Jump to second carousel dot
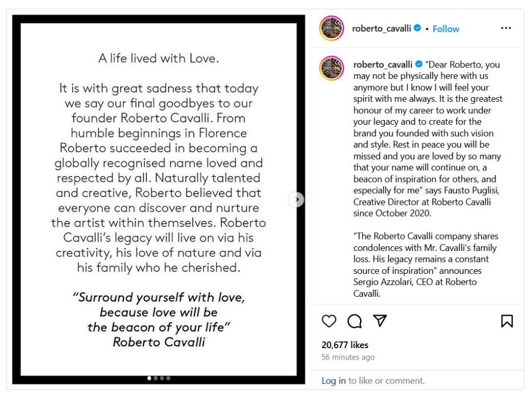 click(155, 378)
